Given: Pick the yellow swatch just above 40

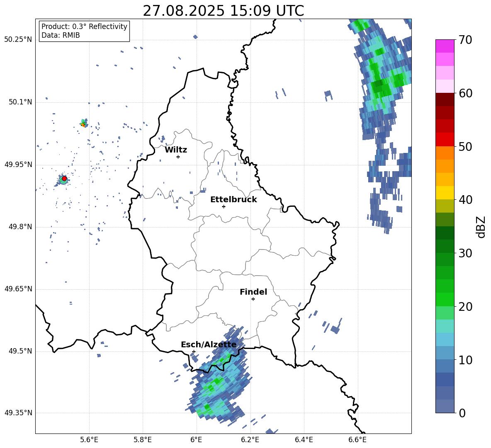Looking at the screenshot, I should point(445,193).
